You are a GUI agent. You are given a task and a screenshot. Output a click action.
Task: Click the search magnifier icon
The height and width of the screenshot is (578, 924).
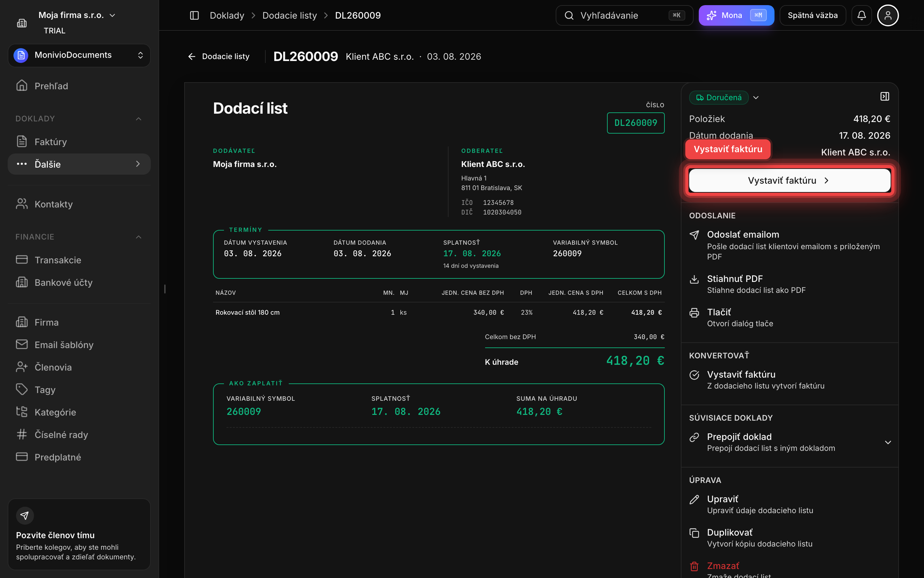point(569,15)
